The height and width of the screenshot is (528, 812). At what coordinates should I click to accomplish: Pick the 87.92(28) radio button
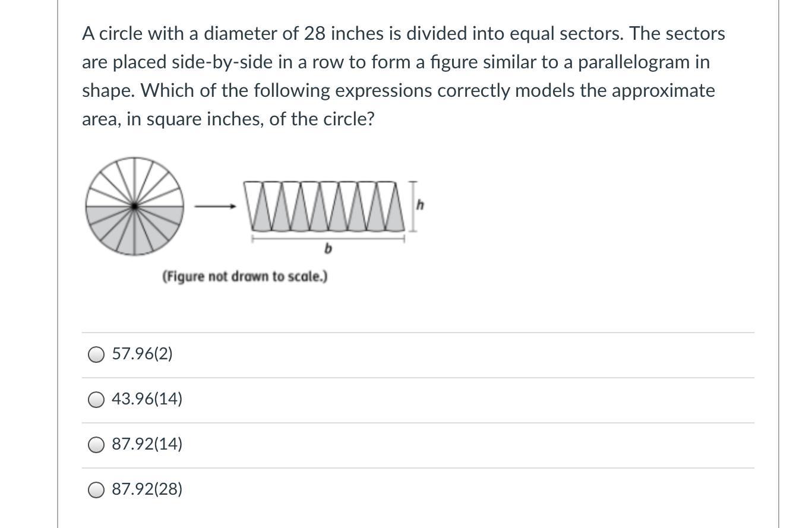click(x=96, y=490)
